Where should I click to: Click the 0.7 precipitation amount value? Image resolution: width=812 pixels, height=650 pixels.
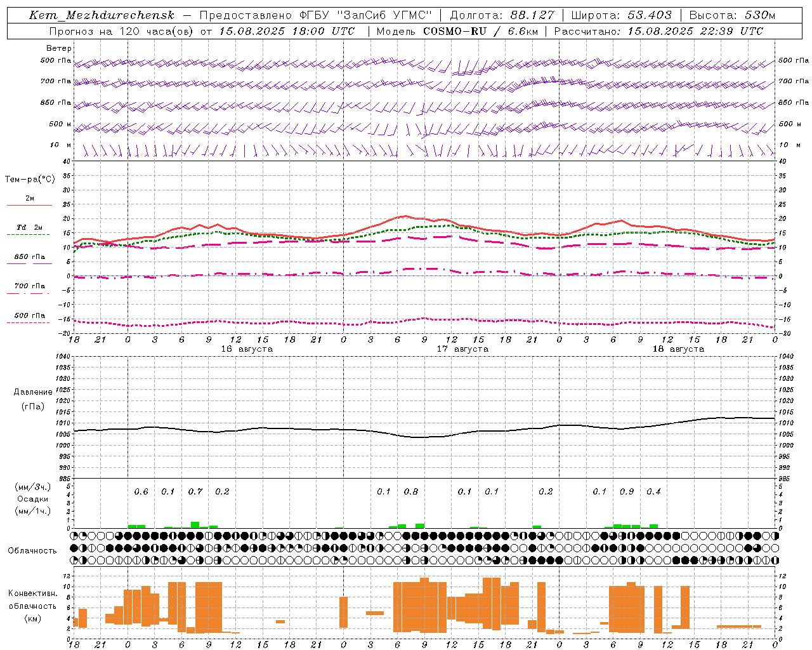(x=195, y=492)
